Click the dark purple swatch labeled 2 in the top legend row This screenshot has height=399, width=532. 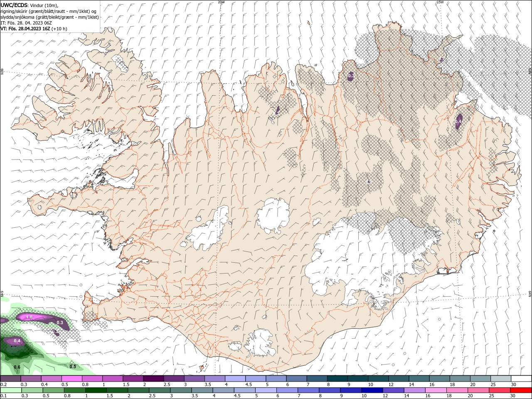tap(153, 379)
